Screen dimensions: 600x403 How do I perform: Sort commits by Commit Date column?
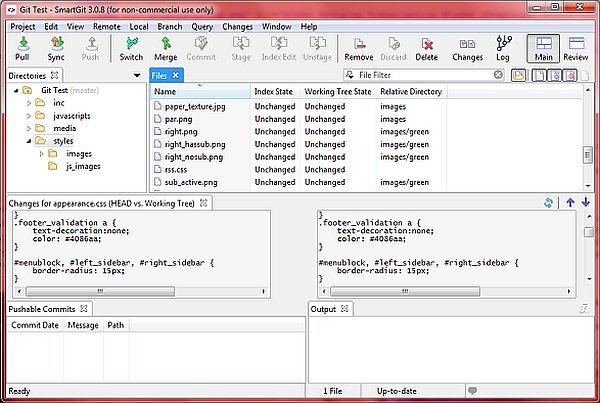point(35,325)
